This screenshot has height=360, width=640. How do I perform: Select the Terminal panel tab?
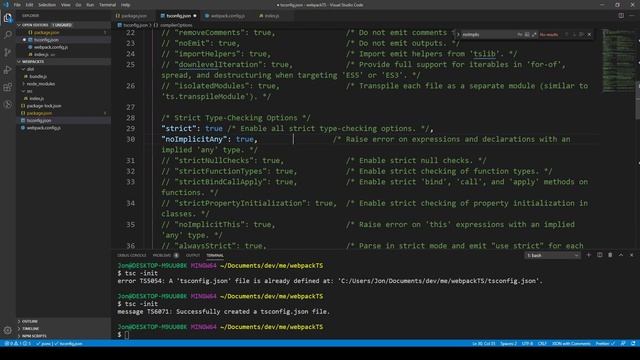215,256
